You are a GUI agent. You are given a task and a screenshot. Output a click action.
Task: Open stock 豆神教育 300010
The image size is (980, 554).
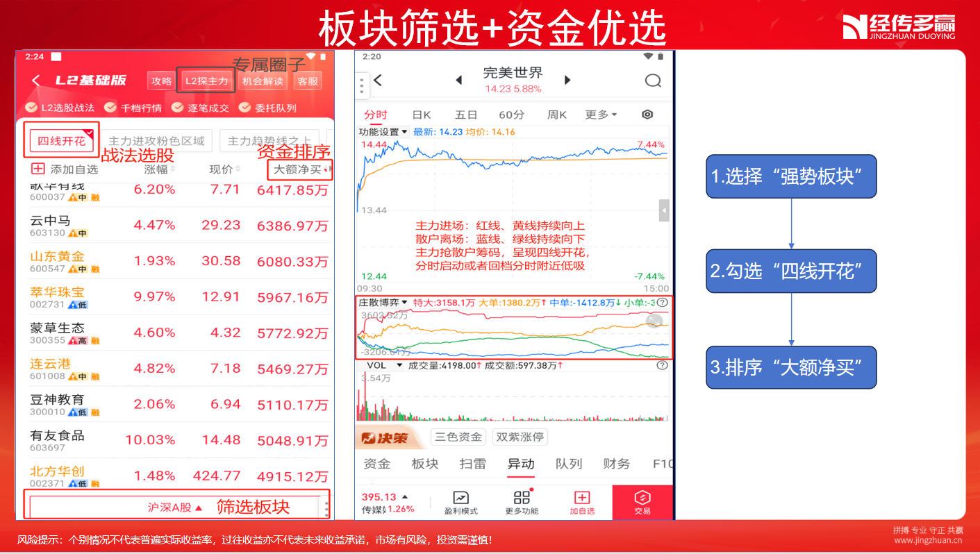click(175, 405)
